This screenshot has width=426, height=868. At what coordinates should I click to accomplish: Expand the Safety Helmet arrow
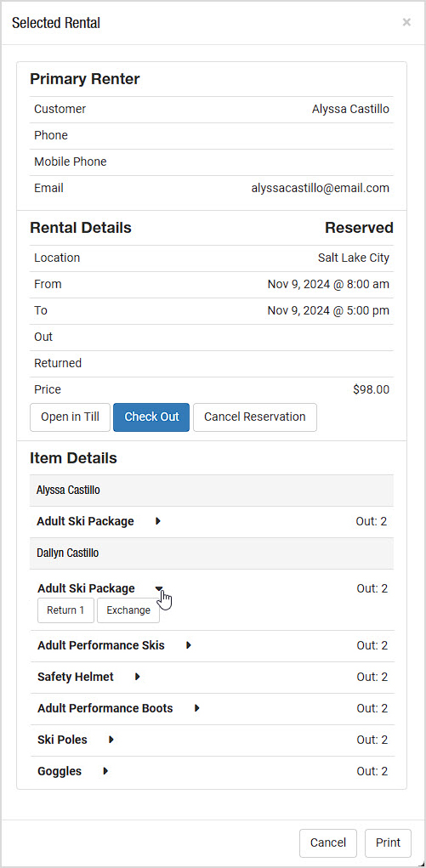pyautogui.click(x=138, y=677)
